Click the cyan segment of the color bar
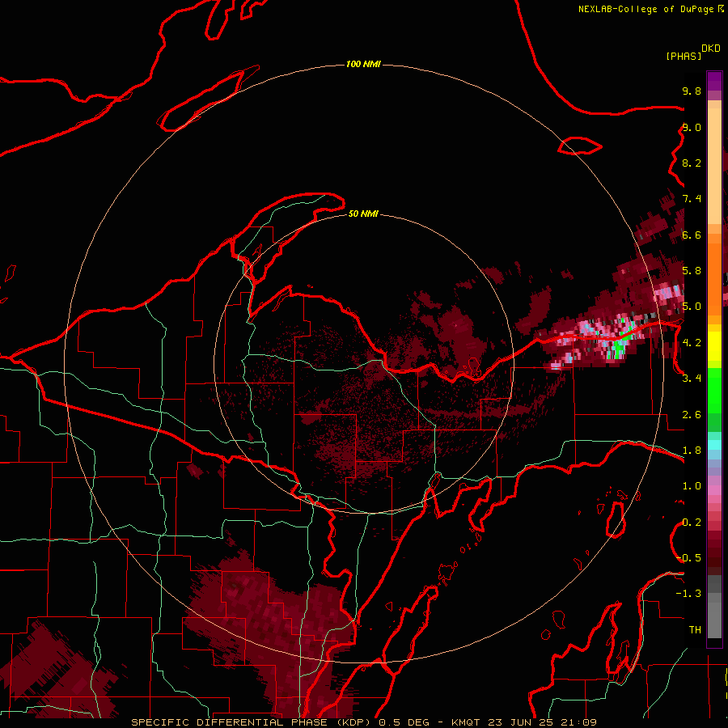The width and height of the screenshot is (728, 728). point(714,445)
